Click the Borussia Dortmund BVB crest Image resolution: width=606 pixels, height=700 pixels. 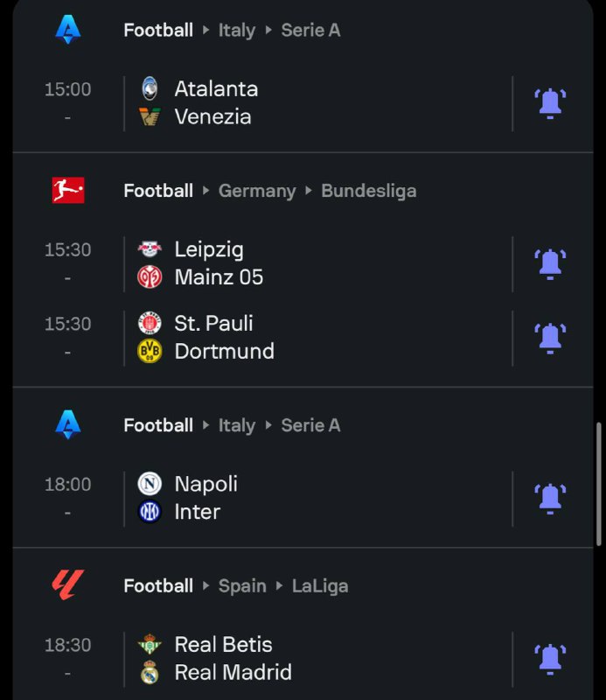tap(150, 351)
